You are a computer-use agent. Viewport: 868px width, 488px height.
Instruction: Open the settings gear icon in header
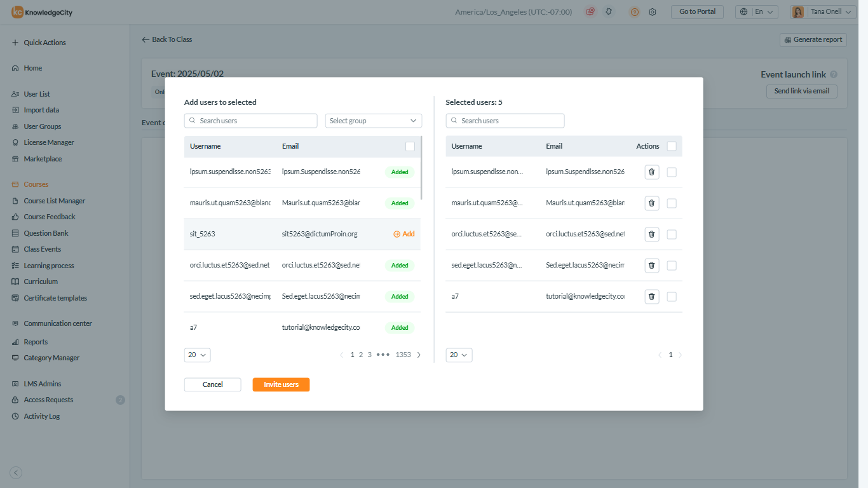point(652,12)
